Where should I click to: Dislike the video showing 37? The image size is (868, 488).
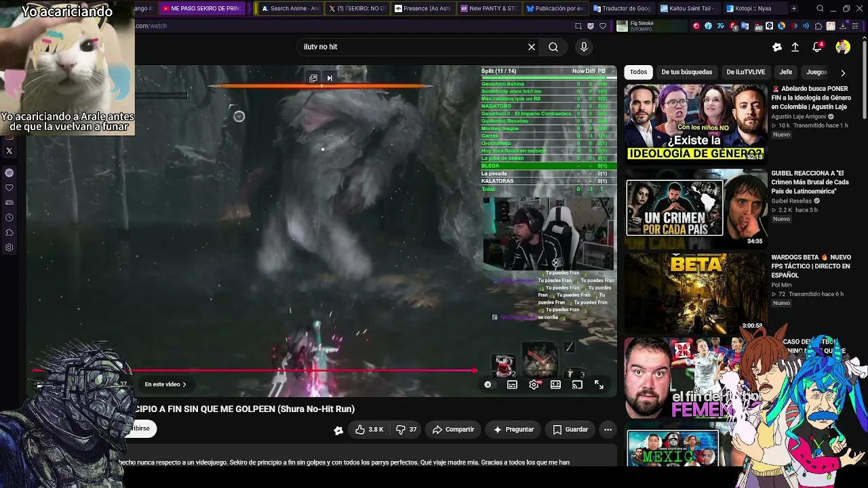pyautogui.click(x=406, y=429)
